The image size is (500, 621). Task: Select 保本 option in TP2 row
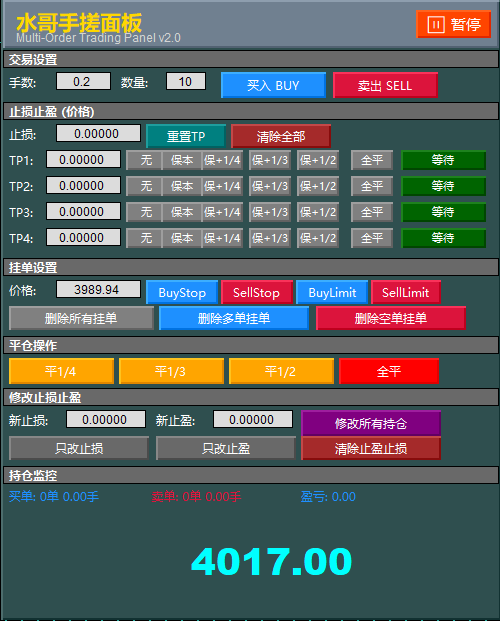[x=182, y=186]
